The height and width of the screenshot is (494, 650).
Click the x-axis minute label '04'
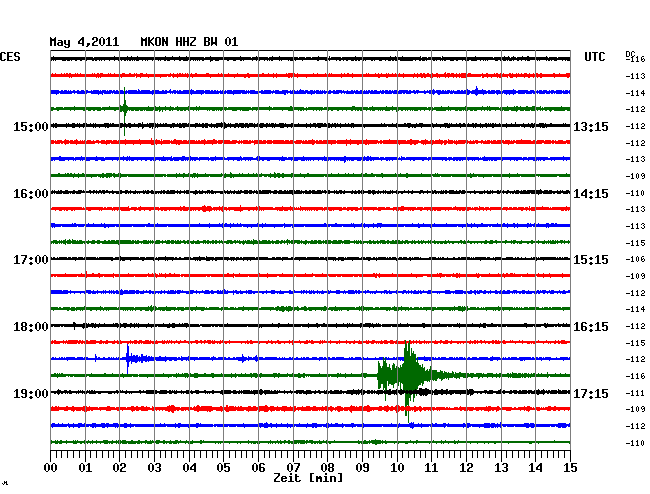click(x=189, y=467)
